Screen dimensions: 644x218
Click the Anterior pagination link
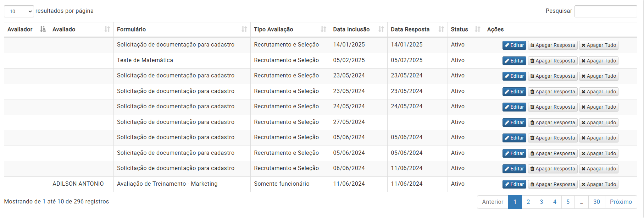tap(493, 202)
